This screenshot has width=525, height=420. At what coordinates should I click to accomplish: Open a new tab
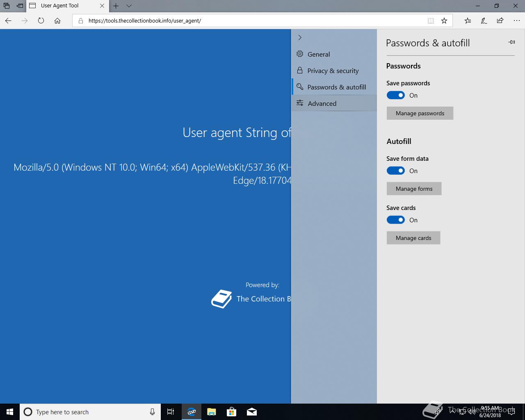(x=116, y=6)
